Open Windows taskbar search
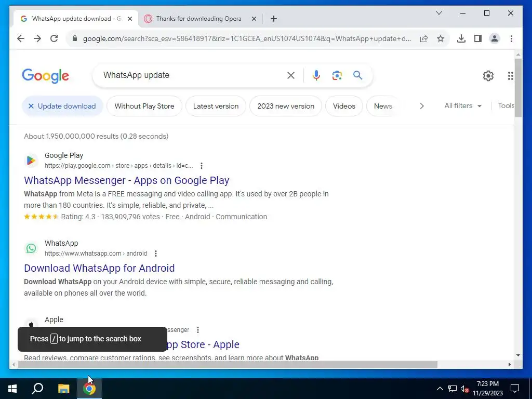The height and width of the screenshot is (399, 532). pyautogui.click(x=37, y=389)
